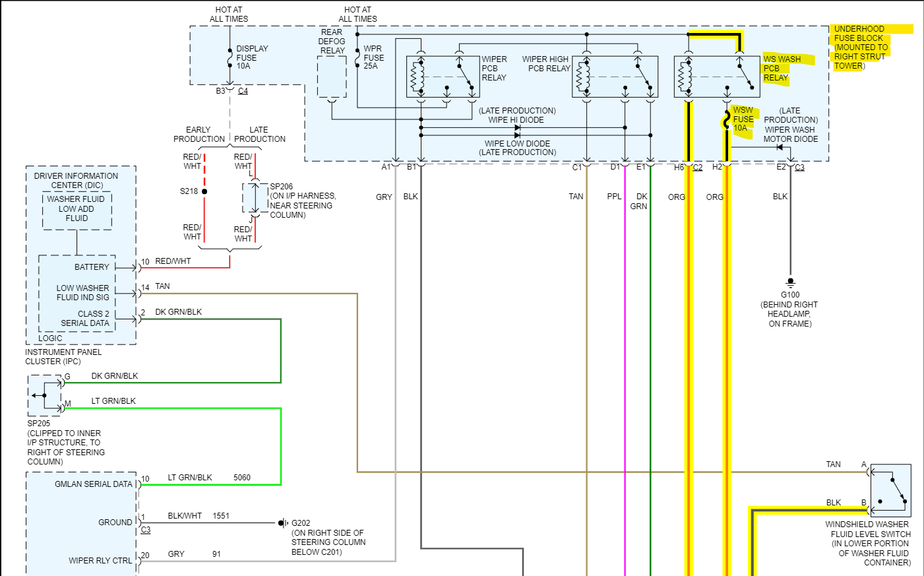Click the DISPLAY FUSE 10A symbol

pyautogui.click(x=230, y=57)
